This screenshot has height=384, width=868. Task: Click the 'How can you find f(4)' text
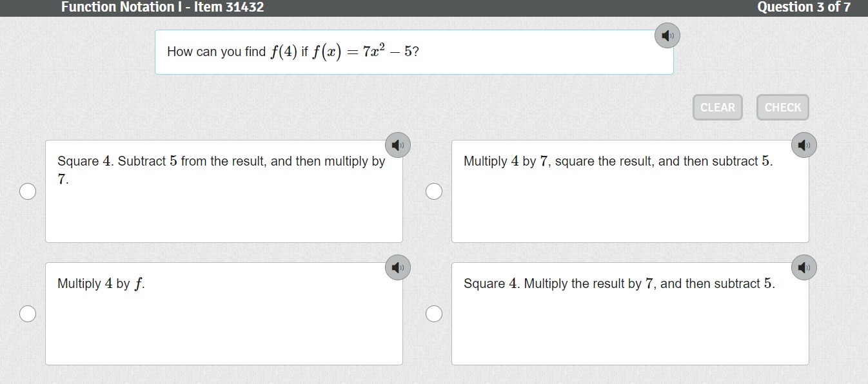[216, 52]
